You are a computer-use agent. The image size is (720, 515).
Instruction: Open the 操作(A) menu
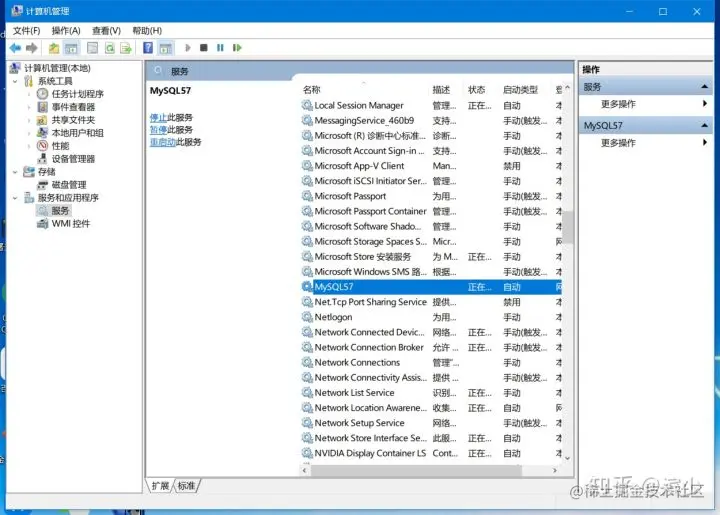point(66,31)
